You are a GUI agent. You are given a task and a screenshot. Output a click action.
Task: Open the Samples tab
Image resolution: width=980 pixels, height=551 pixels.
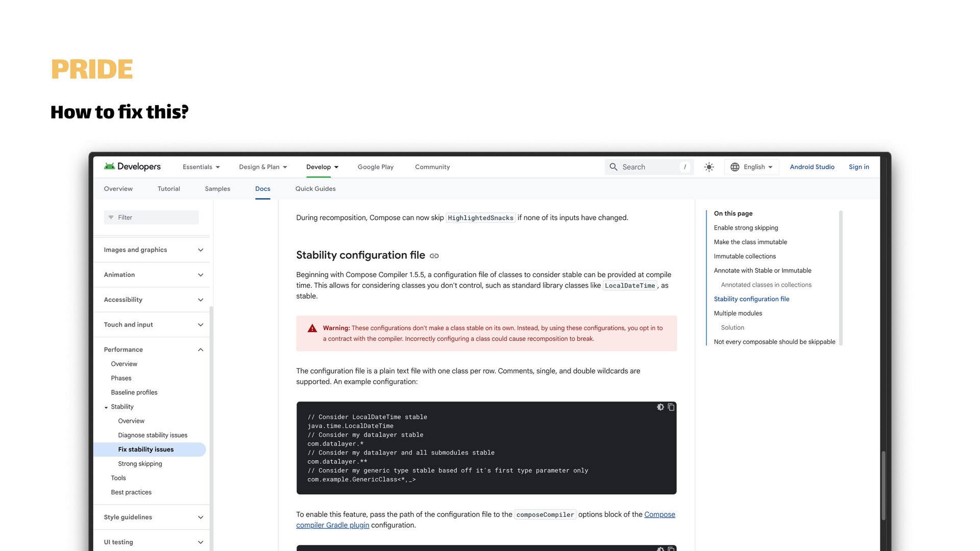(217, 189)
